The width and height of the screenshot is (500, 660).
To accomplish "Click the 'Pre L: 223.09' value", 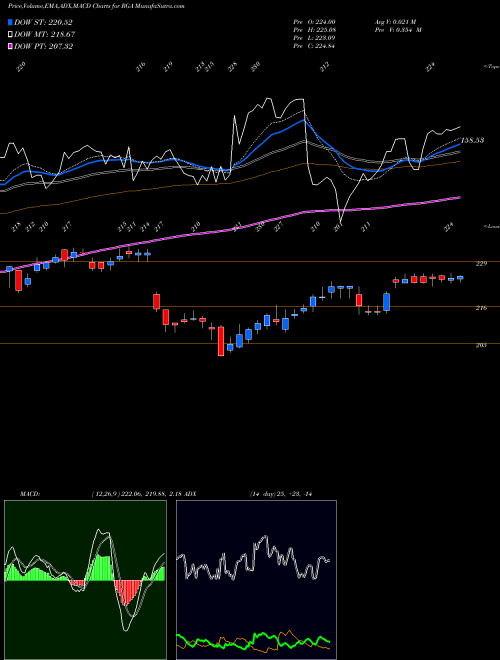I will click(x=314, y=38).
